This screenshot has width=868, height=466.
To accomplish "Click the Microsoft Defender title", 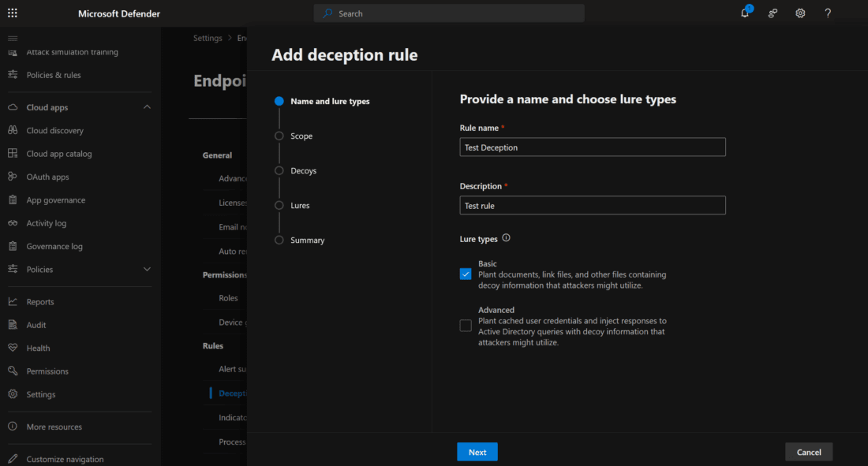I will [119, 13].
